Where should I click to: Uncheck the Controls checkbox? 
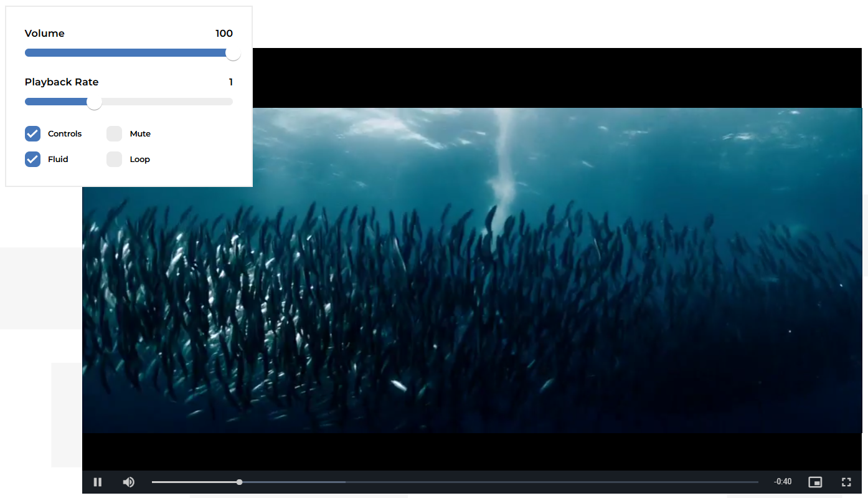(32, 133)
